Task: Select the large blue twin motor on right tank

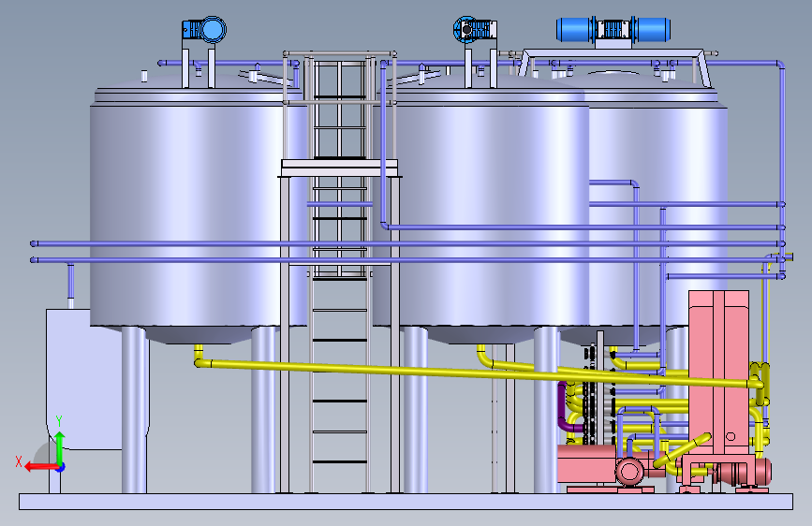Action: [613, 30]
